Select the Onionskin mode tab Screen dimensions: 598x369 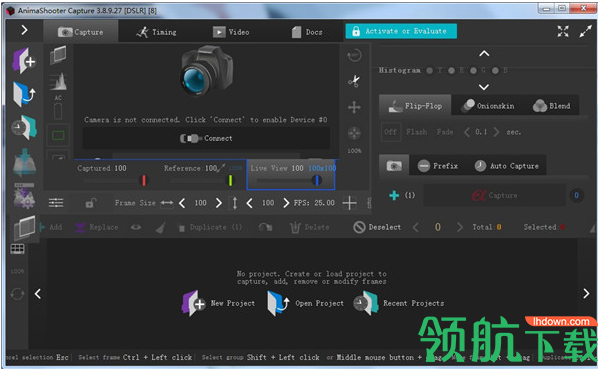tap(488, 106)
